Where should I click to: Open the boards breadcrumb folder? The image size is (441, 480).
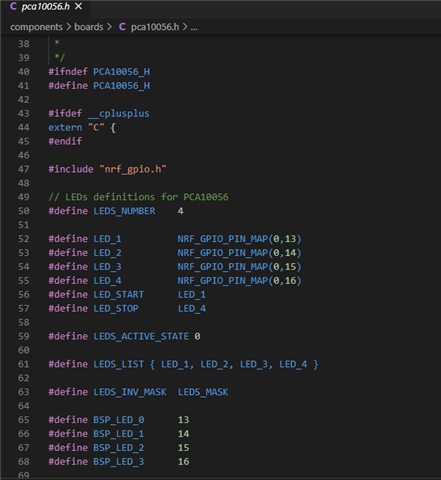coord(89,27)
